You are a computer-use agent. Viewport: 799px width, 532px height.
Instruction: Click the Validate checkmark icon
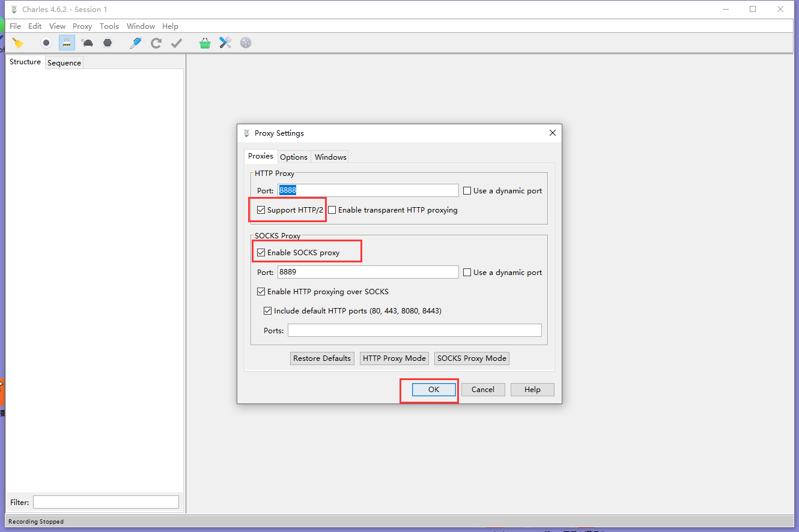(x=177, y=43)
